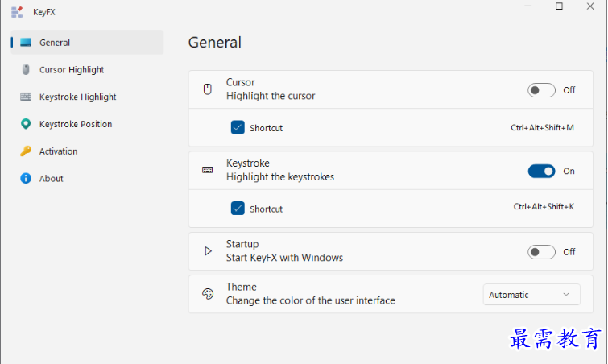Click the On label next to Keystroke toggle
This screenshot has height=364, width=608.
click(x=569, y=171)
